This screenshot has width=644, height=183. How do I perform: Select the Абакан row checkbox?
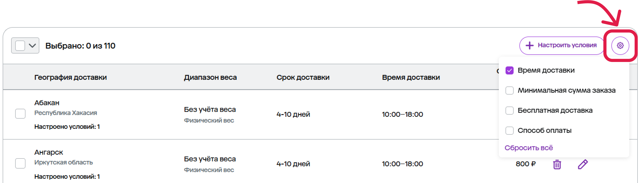click(20, 114)
